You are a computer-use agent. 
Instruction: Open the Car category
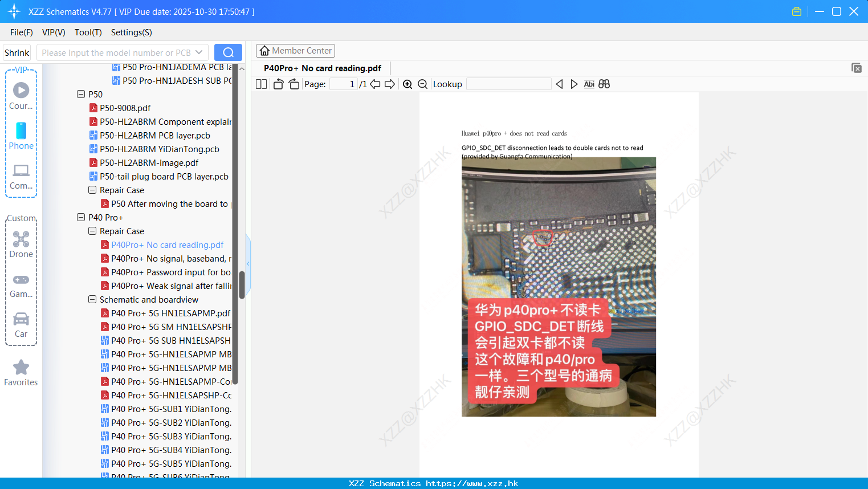coord(21,325)
